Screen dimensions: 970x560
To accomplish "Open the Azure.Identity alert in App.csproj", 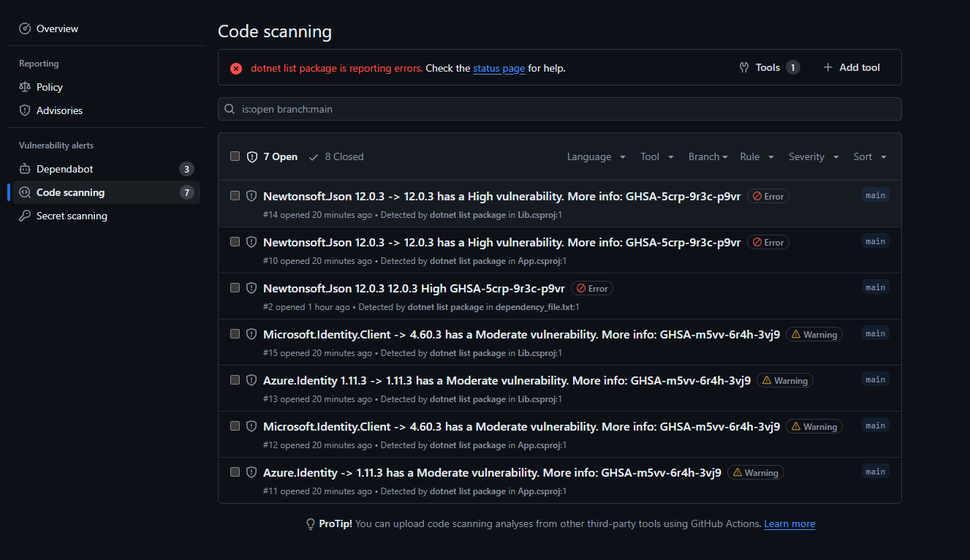I will [492, 472].
